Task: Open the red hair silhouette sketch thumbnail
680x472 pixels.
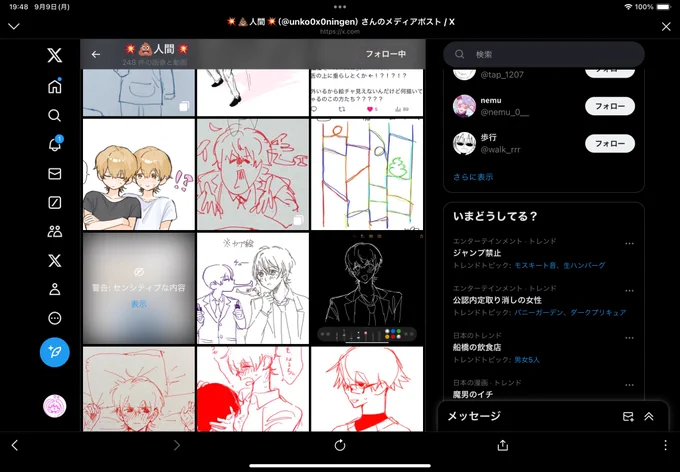Action: [x=253, y=389]
